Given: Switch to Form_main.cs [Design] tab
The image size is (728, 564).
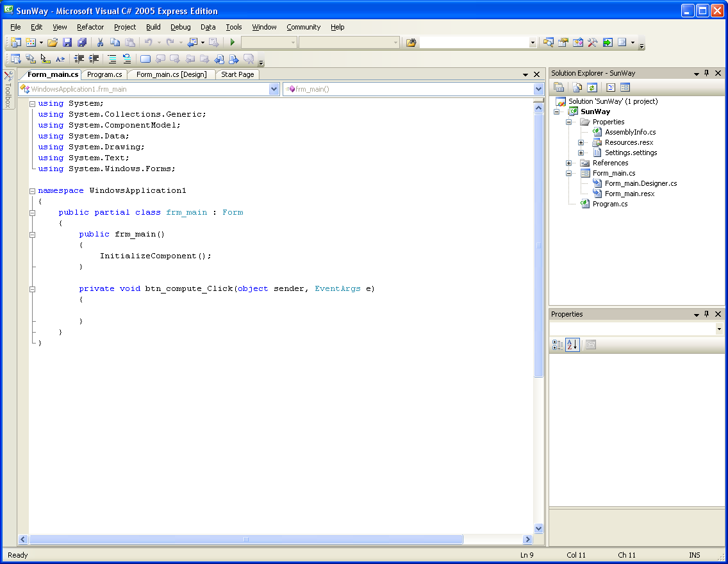Looking at the screenshot, I should [171, 74].
